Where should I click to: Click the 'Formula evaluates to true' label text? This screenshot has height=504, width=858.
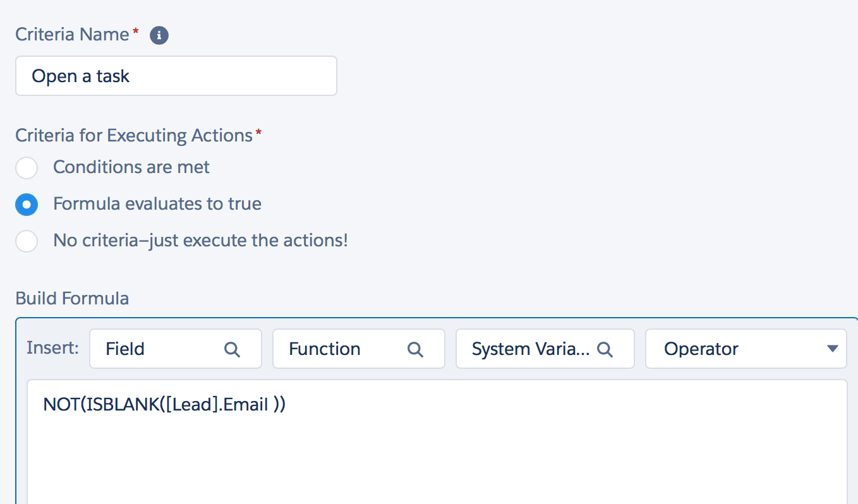click(x=157, y=204)
